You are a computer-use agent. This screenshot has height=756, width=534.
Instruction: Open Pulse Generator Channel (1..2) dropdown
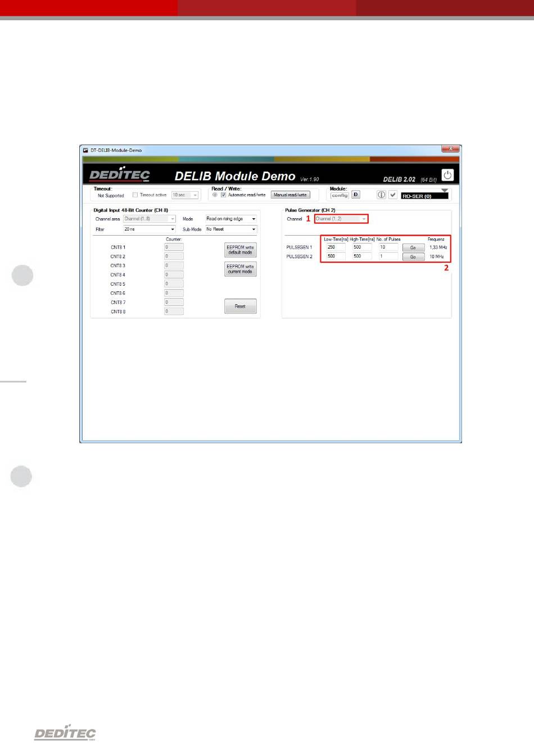click(x=341, y=219)
